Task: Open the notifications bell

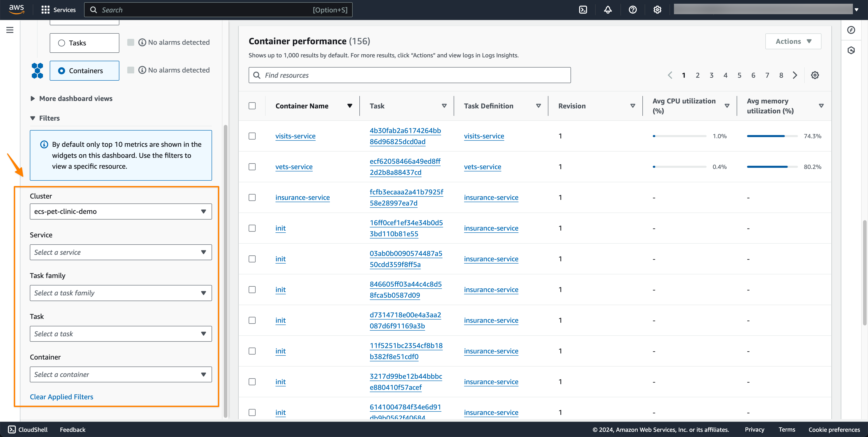Action: 608,10
